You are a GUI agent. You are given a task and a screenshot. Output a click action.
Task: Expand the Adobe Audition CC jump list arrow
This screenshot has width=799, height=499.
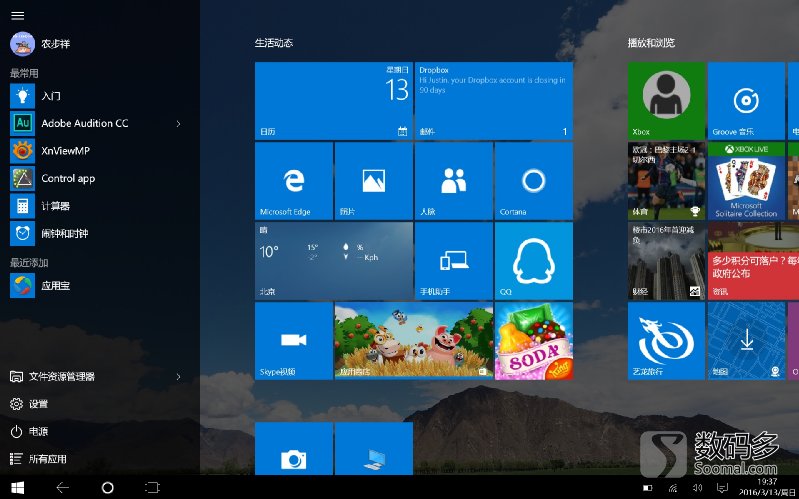pos(178,123)
